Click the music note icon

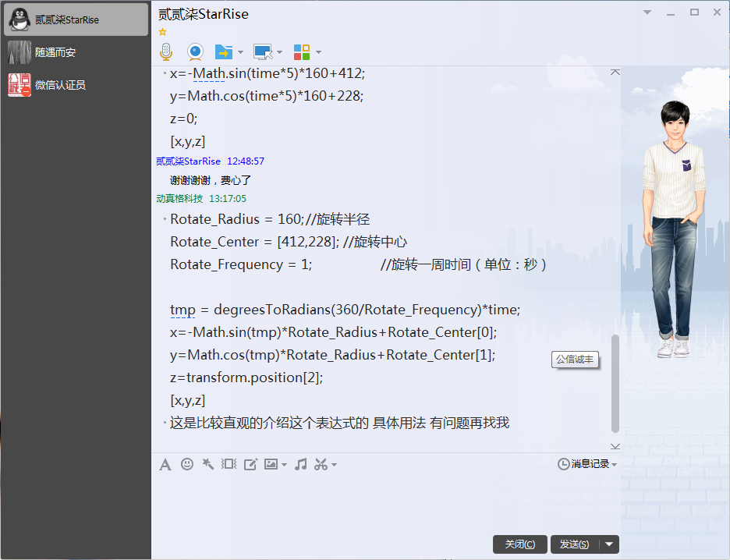pyautogui.click(x=301, y=464)
